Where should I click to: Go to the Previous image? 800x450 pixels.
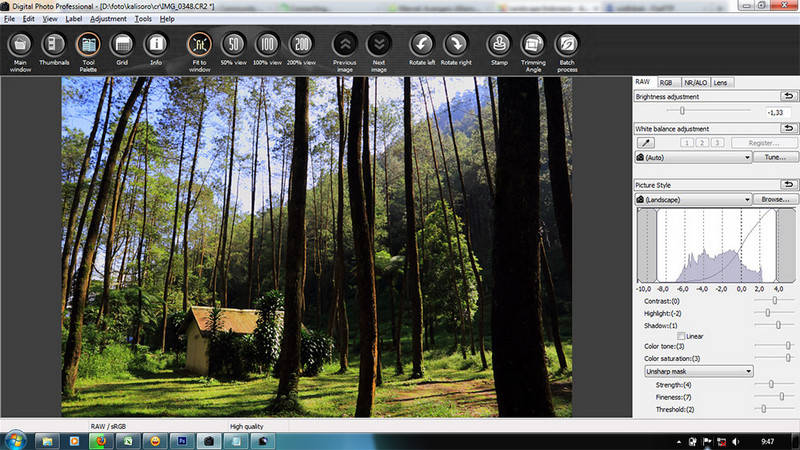345,51
